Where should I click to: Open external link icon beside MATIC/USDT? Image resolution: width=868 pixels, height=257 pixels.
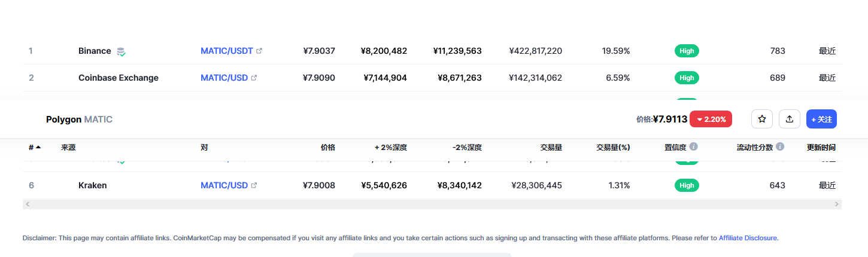(259, 51)
